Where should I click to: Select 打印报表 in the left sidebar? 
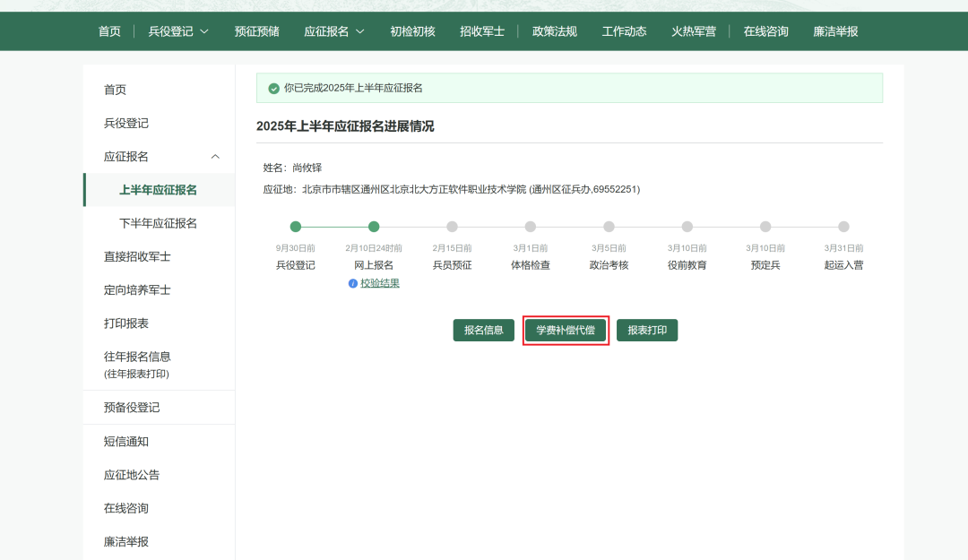point(126,323)
